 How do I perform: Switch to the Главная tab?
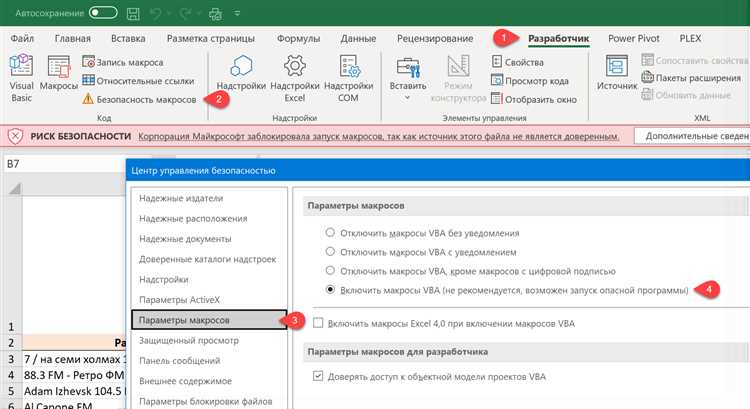click(x=73, y=38)
